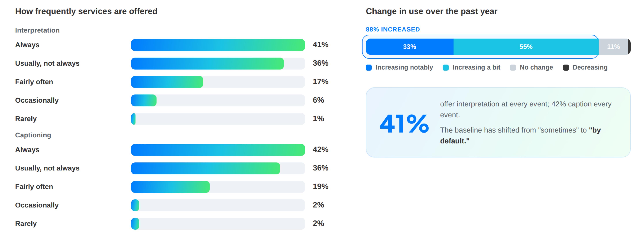Click the blue Increasing notably legend swatch
Screen dimensions: 644x238
(x=368, y=68)
